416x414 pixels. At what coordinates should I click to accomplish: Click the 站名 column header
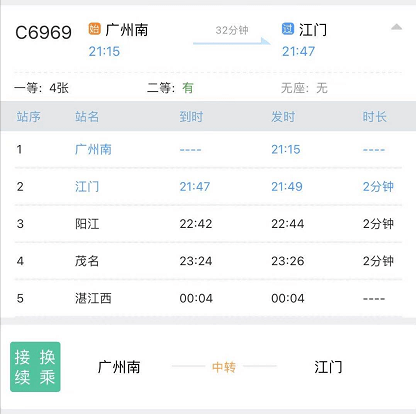(87, 117)
